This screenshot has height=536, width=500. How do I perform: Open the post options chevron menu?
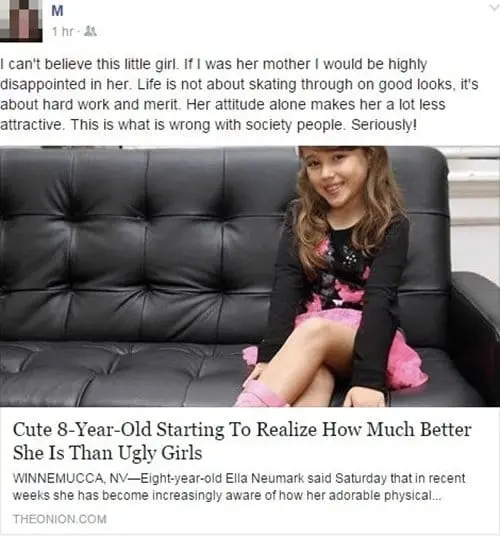coord(494,7)
